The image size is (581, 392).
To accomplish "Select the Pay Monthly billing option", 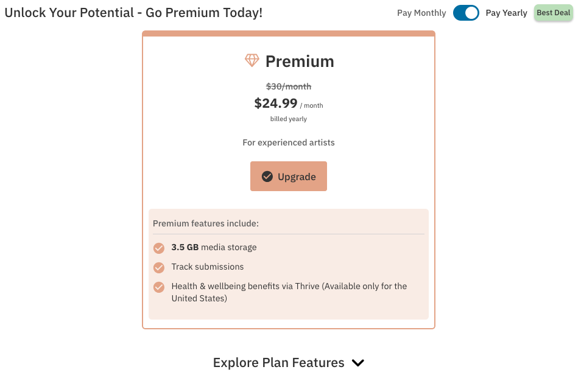I will [x=421, y=13].
